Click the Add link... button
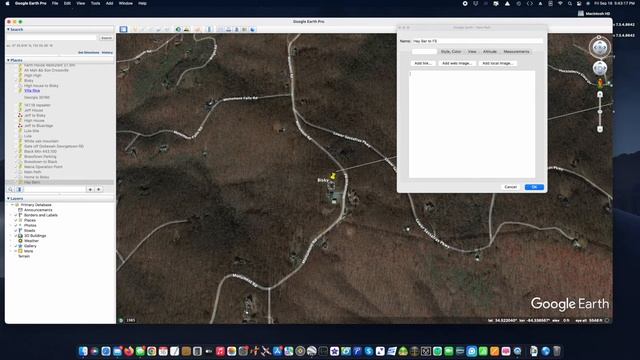This screenshot has width=640, height=360. (422, 63)
